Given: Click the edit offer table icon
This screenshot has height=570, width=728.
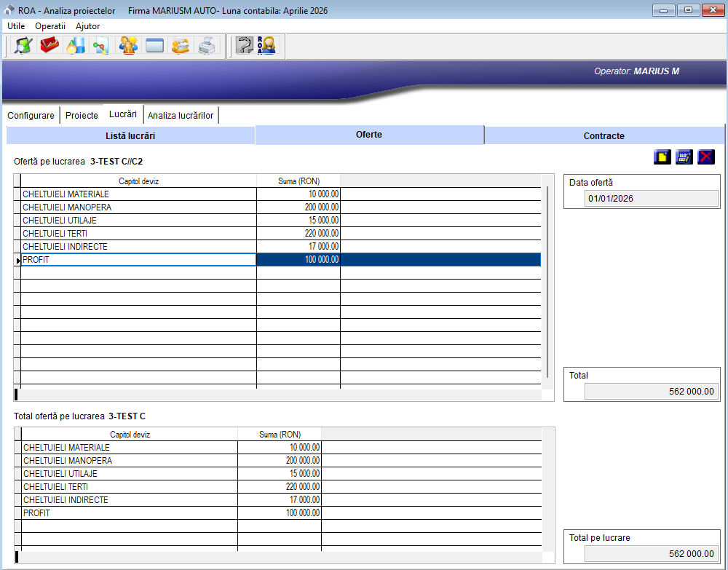Looking at the screenshot, I should [x=684, y=157].
